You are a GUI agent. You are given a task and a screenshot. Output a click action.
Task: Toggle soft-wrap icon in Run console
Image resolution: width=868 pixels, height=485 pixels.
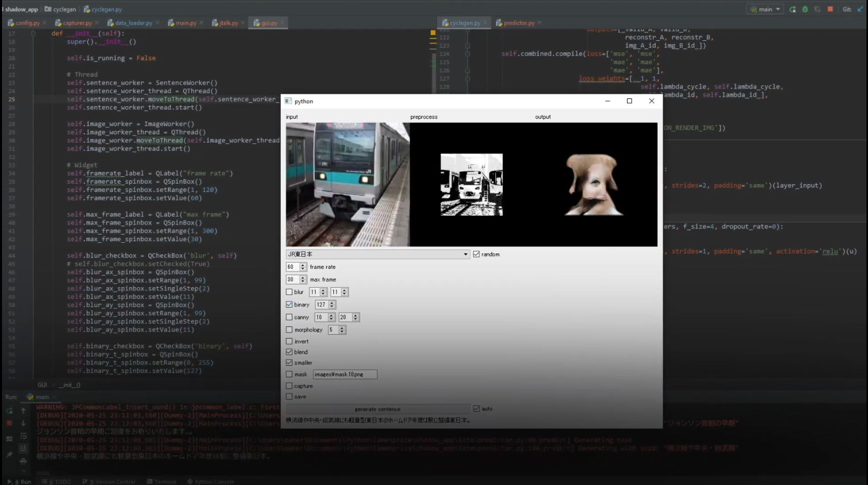pyautogui.click(x=23, y=436)
